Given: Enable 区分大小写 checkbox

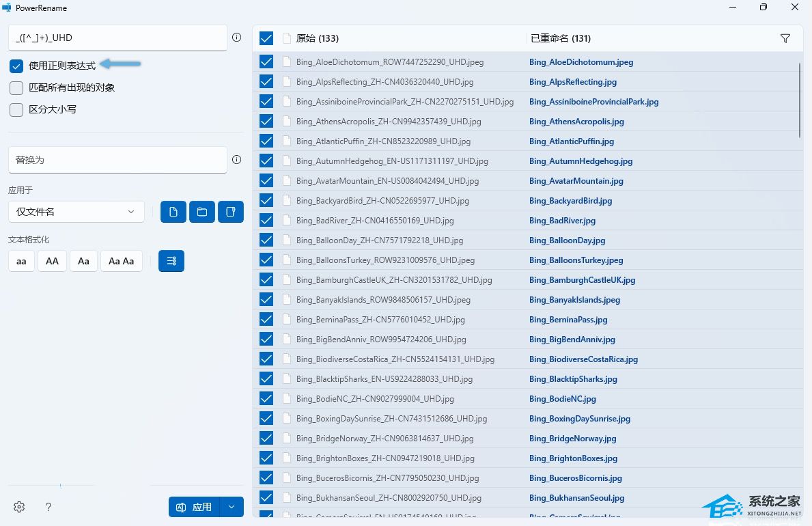Looking at the screenshot, I should 16,109.
